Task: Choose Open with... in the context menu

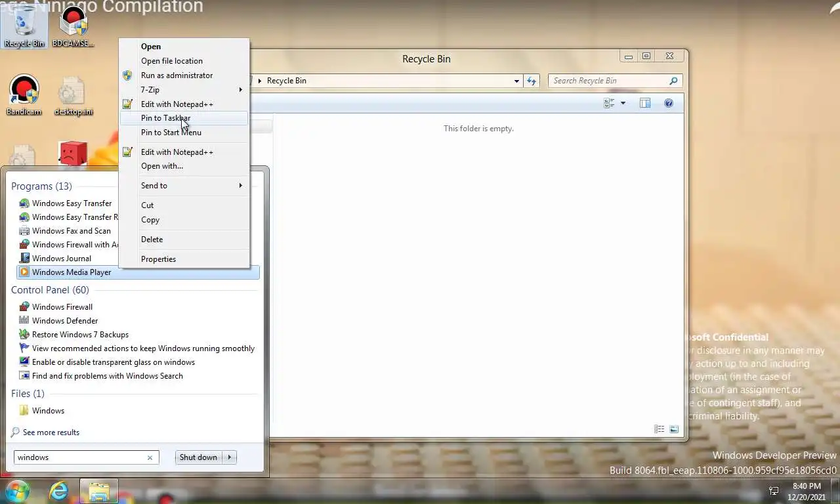Action: tap(184, 166)
